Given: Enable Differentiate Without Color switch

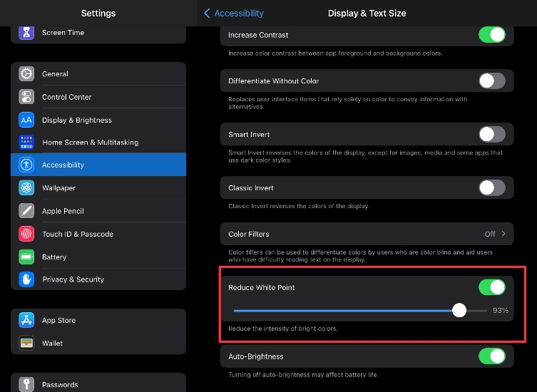Looking at the screenshot, I should [x=492, y=81].
